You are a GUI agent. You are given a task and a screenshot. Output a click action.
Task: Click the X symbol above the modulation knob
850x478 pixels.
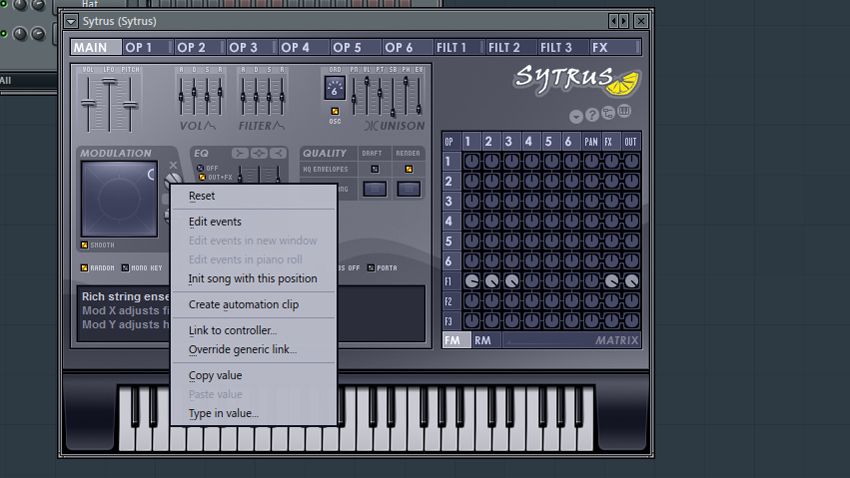(x=173, y=165)
